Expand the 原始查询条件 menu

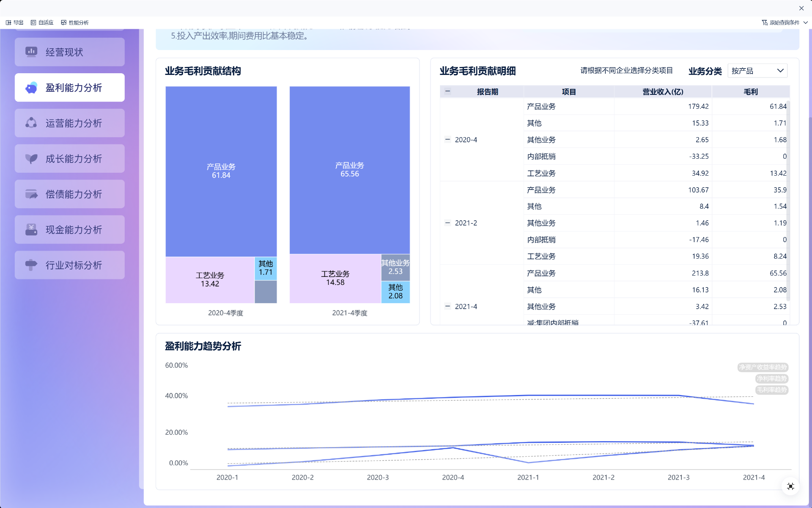(x=785, y=22)
